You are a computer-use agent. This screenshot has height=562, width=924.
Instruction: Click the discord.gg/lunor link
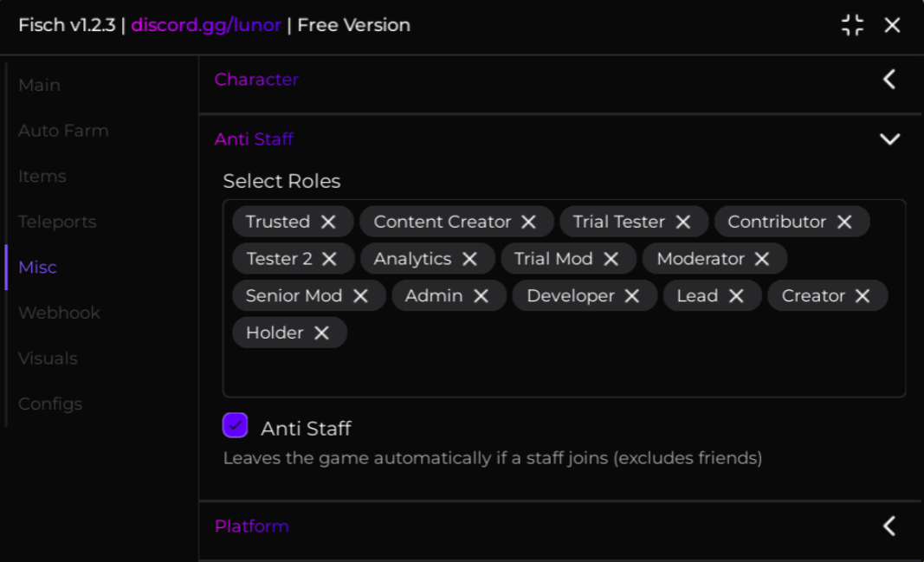[x=206, y=25]
